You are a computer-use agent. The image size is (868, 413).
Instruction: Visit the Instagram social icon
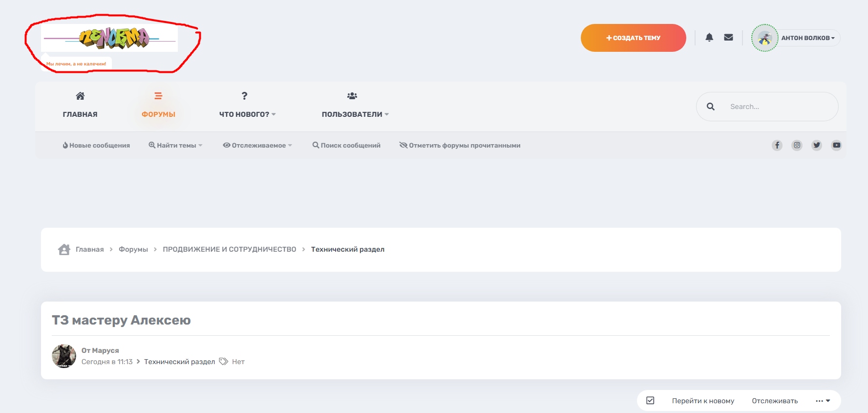tap(797, 145)
